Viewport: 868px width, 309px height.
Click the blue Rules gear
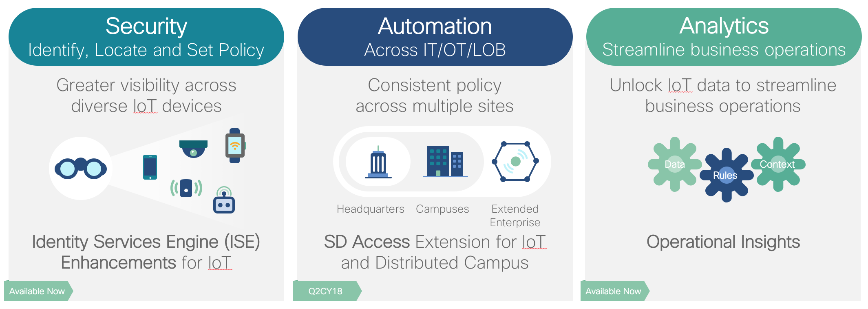pos(726,175)
